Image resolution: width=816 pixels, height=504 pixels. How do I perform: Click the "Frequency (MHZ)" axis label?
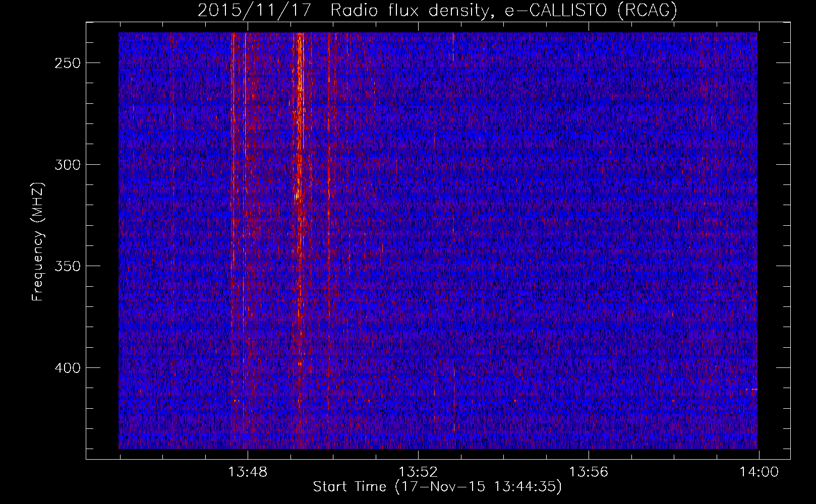click(x=38, y=241)
